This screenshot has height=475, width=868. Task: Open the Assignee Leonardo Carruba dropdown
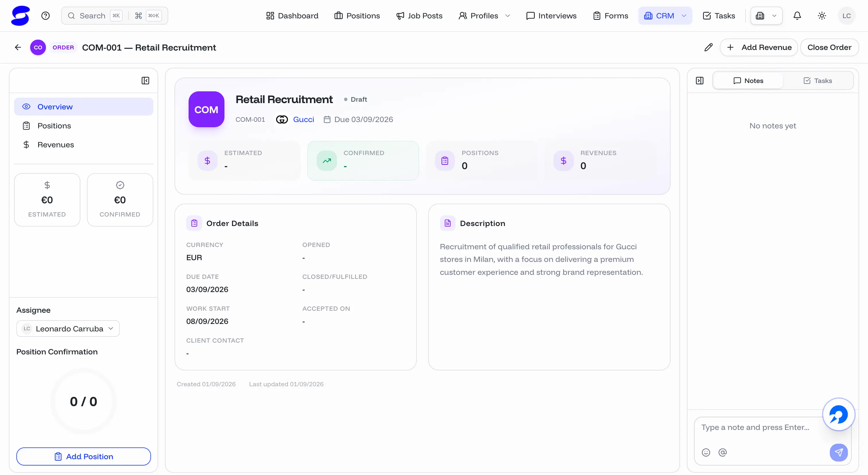(68, 328)
